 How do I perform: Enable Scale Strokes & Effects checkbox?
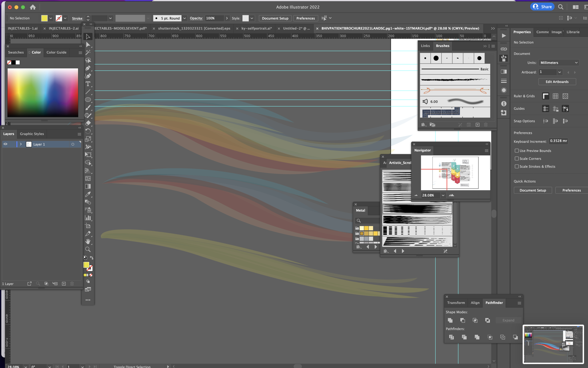tap(517, 166)
